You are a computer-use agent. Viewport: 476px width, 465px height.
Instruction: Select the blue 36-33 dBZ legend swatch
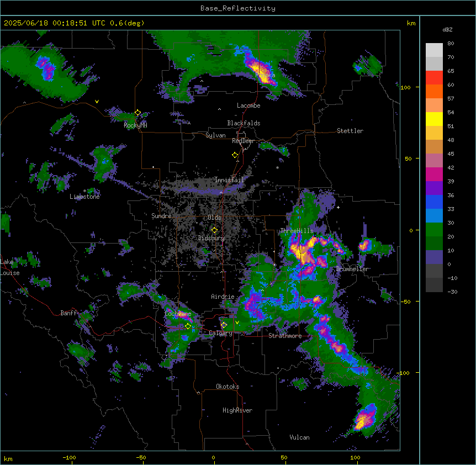tap(434, 202)
